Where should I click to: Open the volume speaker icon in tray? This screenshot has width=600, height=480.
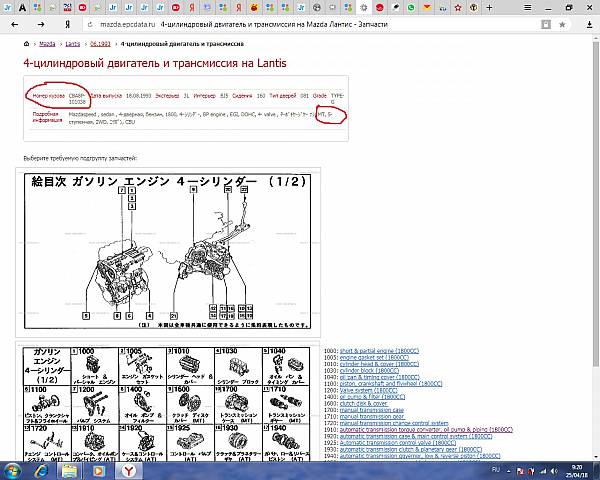554,471
